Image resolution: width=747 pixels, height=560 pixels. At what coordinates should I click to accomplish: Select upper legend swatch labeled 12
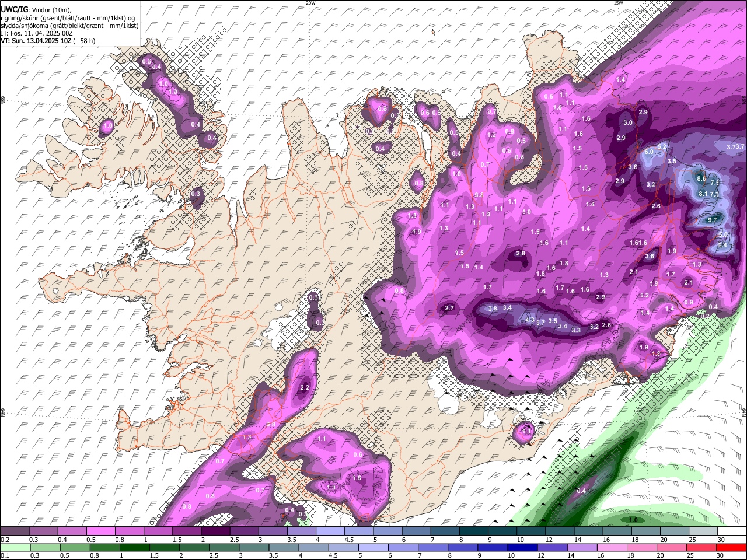pyautogui.click(x=560, y=531)
